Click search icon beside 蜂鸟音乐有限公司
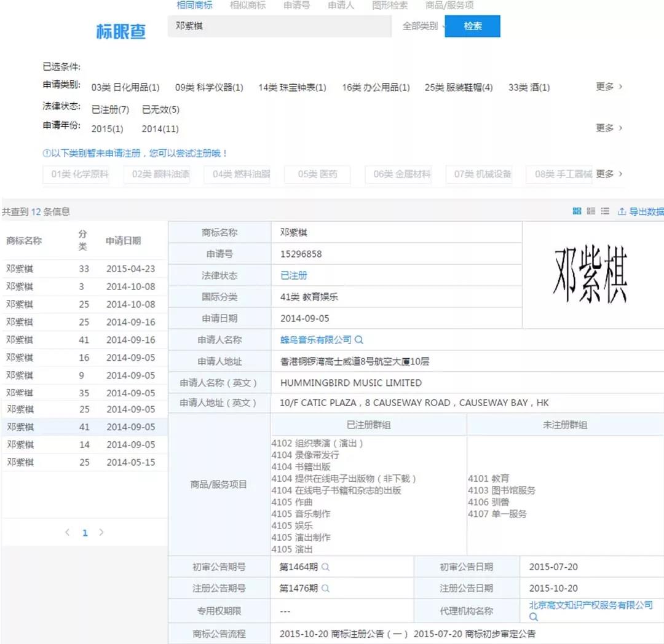664x644 pixels. (x=360, y=340)
